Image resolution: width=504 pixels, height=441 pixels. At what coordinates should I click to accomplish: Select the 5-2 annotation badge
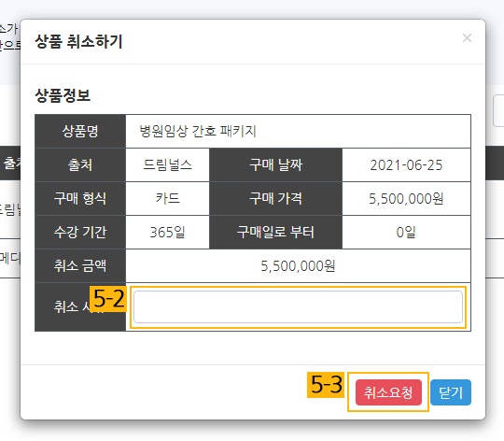coord(108,299)
